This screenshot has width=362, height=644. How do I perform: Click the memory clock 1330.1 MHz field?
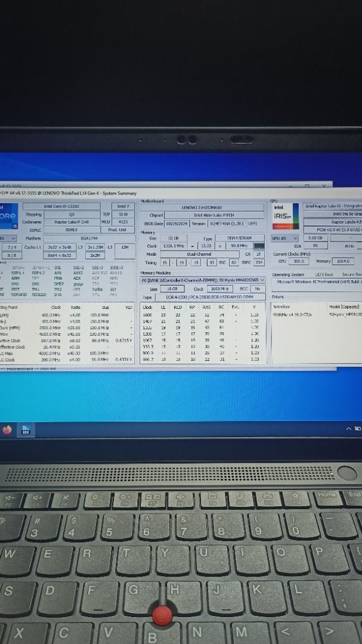(x=173, y=246)
